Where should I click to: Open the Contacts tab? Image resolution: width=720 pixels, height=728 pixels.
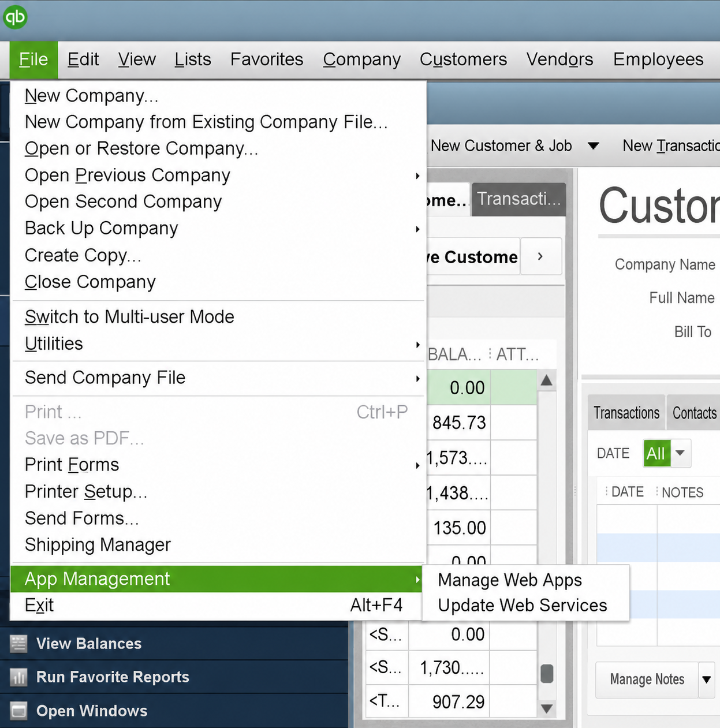pyautogui.click(x=694, y=413)
